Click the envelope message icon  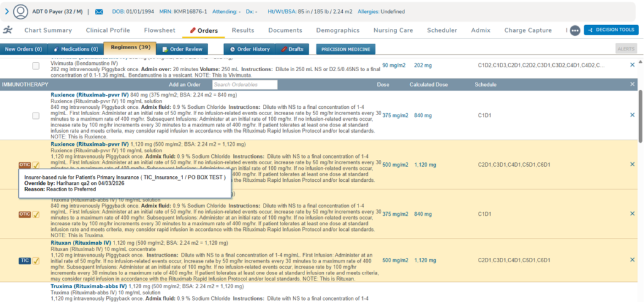pyautogui.click(x=99, y=11)
